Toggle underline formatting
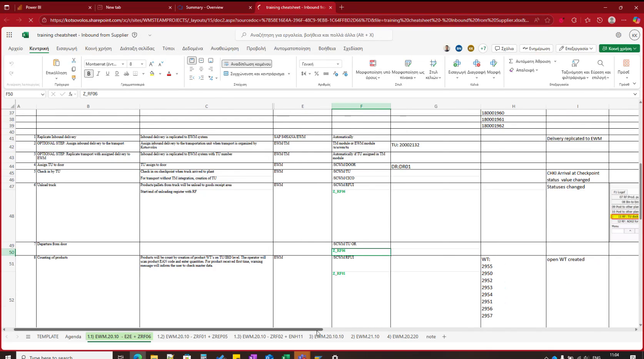 (107, 73)
